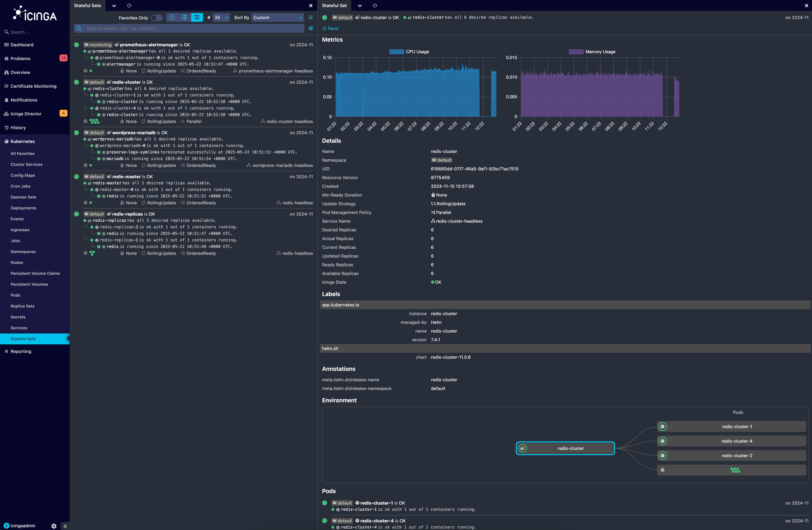812x530 pixels.
Task: Toggle sort direction icon
Action: point(311,18)
